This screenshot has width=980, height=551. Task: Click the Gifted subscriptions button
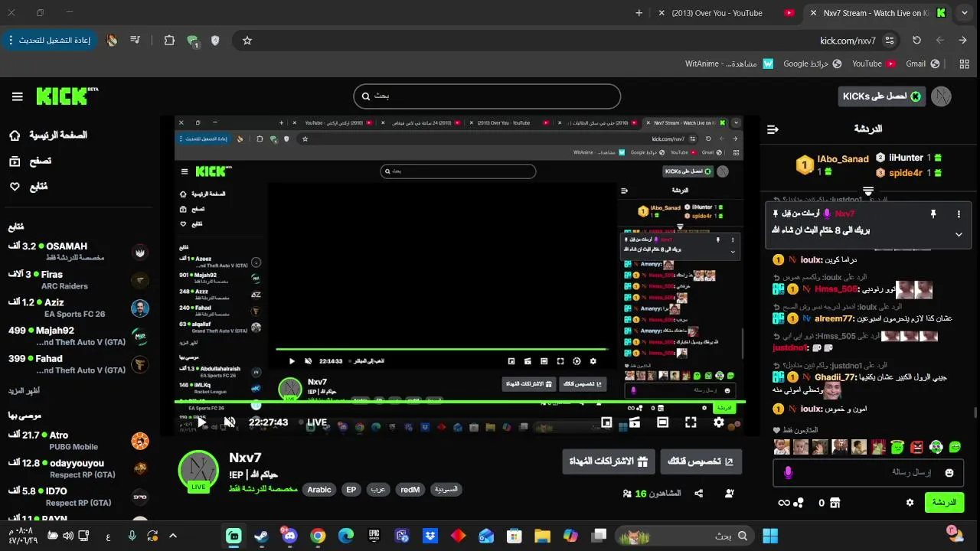(609, 461)
